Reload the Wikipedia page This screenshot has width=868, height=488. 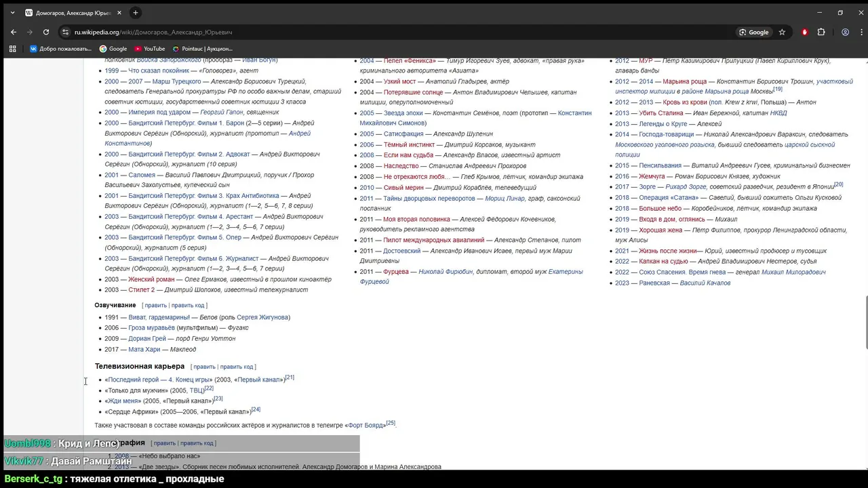click(46, 32)
